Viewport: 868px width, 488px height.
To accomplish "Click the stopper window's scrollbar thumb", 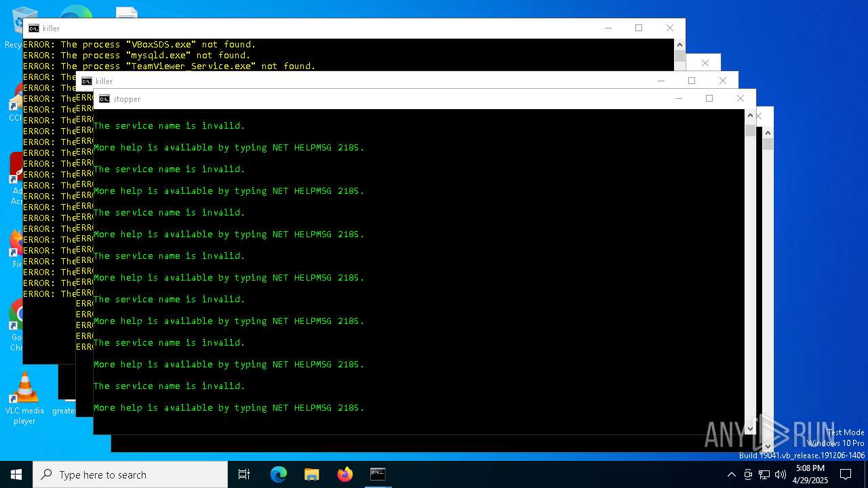I will click(x=750, y=130).
